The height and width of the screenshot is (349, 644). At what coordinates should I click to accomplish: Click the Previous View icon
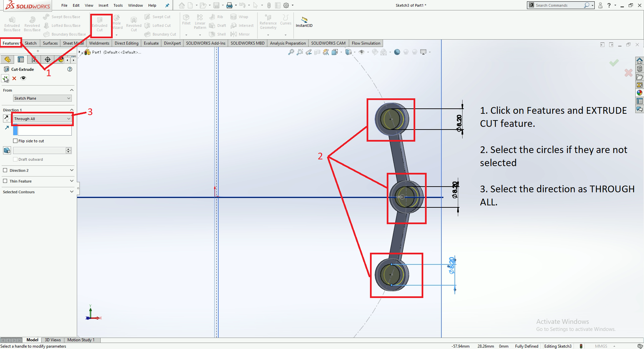[309, 52]
